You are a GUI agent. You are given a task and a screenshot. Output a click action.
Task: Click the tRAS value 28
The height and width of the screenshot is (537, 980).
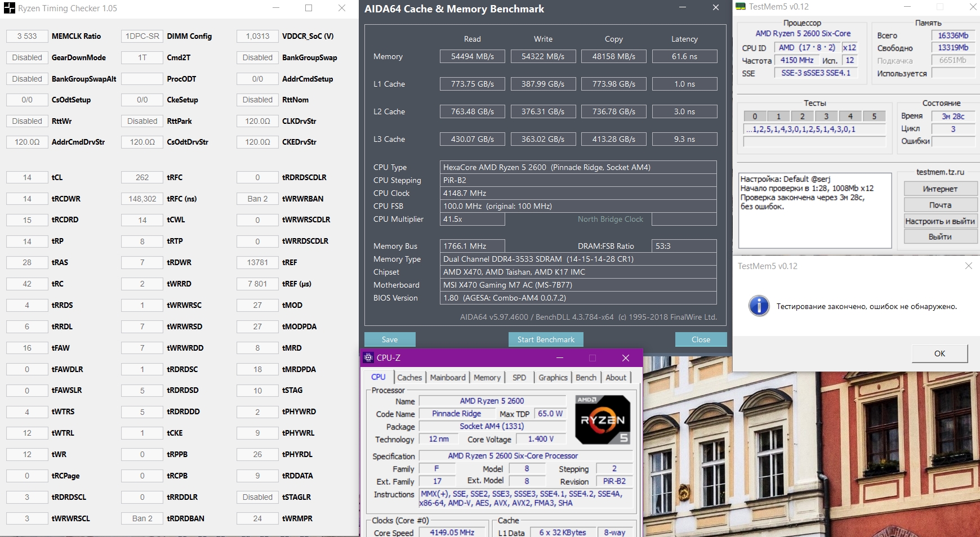(x=27, y=262)
